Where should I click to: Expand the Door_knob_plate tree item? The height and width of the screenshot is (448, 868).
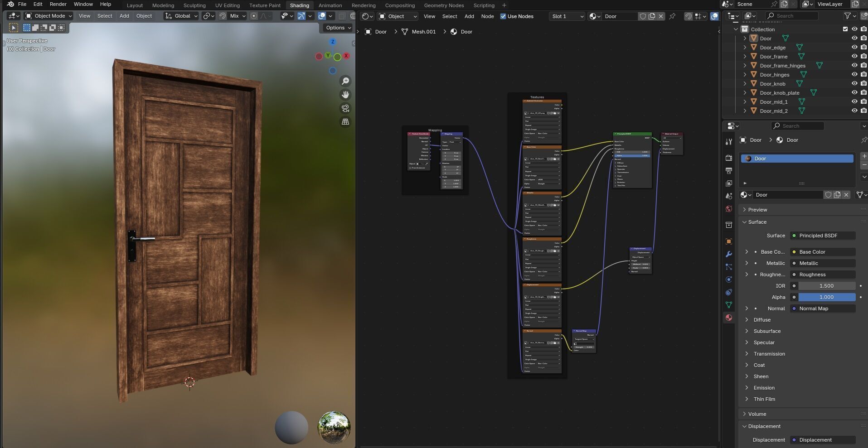(x=745, y=93)
